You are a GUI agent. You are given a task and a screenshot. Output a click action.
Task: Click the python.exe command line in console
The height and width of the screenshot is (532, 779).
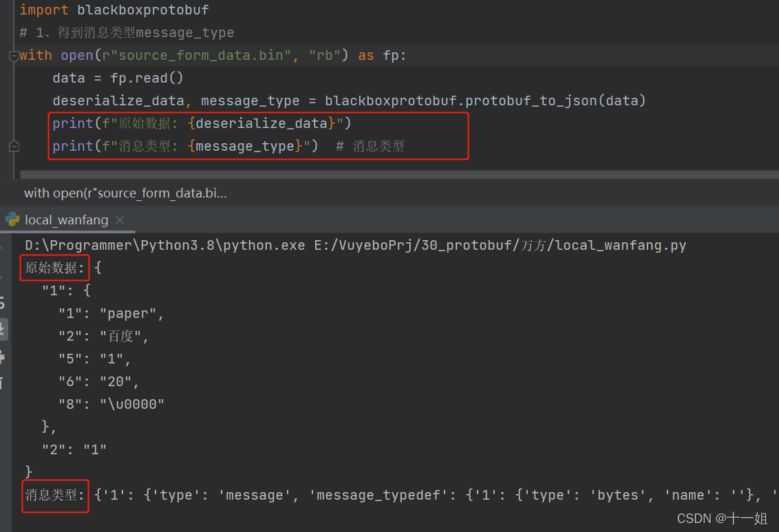(x=355, y=246)
